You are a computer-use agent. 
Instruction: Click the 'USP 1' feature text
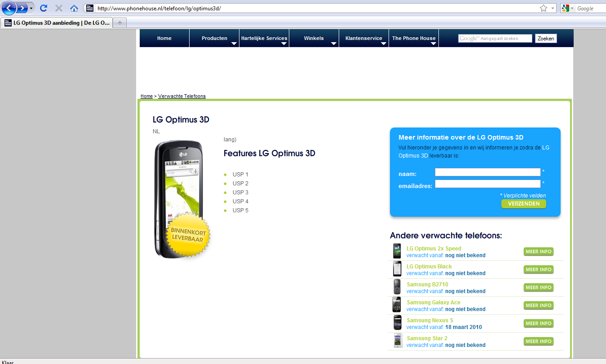[x=240, y=175]
